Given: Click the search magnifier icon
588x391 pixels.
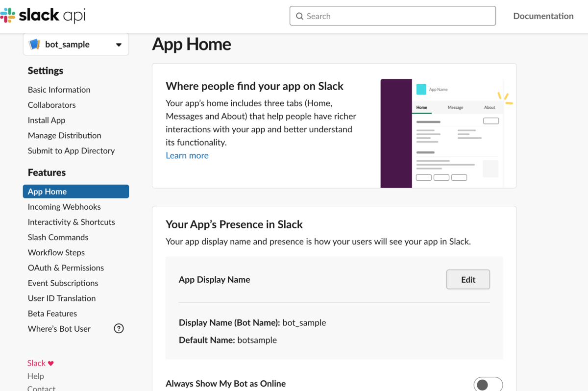Looking at the screenshot, I should [x=300, y=16].
